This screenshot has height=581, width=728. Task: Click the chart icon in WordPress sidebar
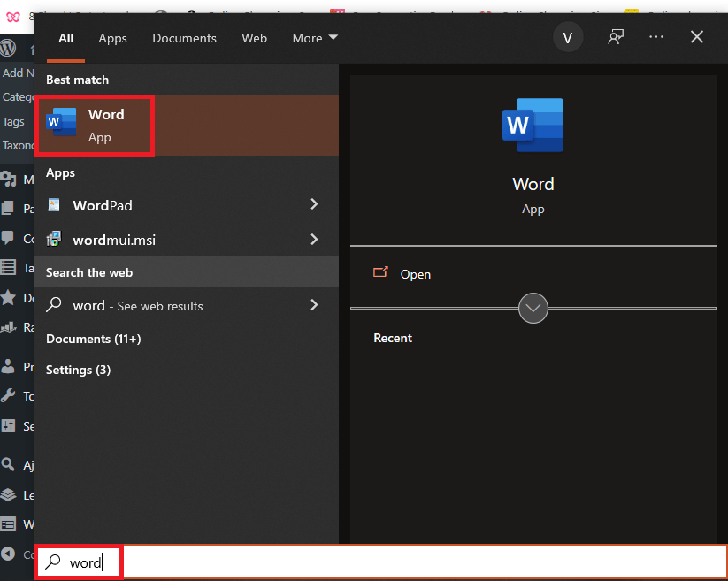pyautogui.click(x=8, y=327)
